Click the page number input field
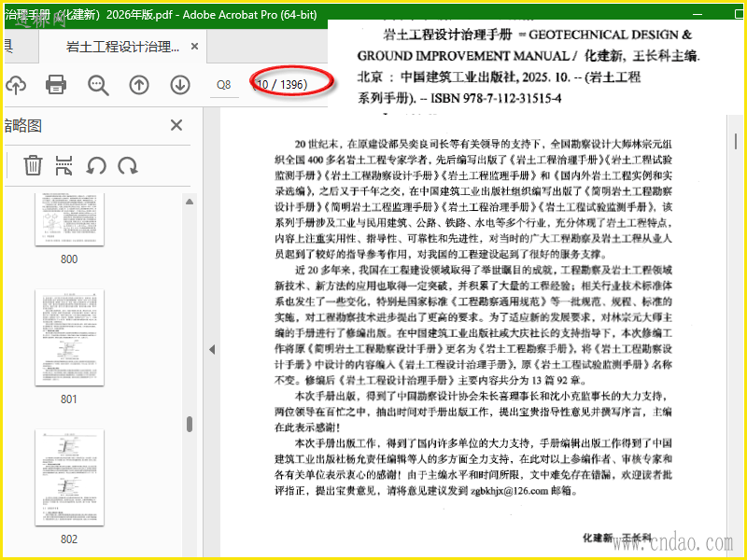The image size is (747, 560). pos(224,85)
